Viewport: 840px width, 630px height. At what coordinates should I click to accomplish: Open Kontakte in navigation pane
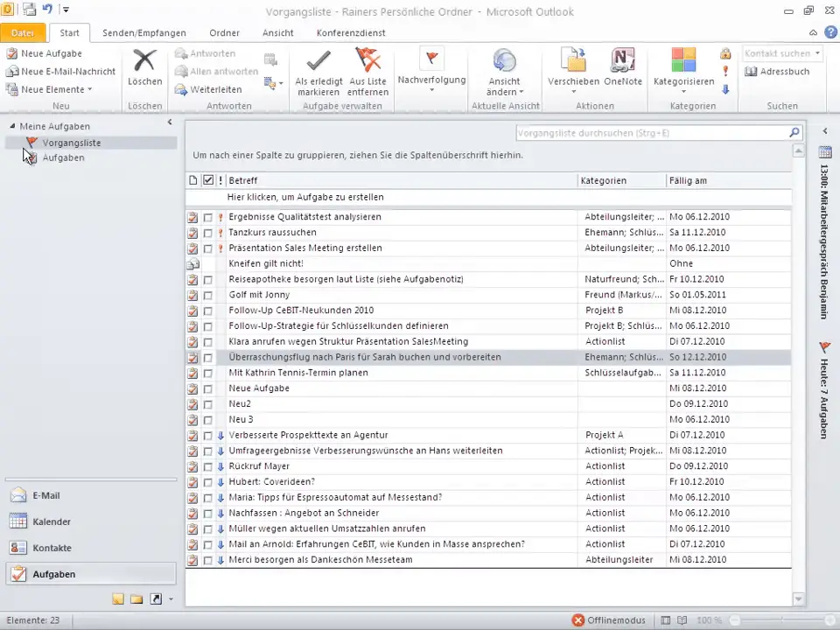pos(52,548)
